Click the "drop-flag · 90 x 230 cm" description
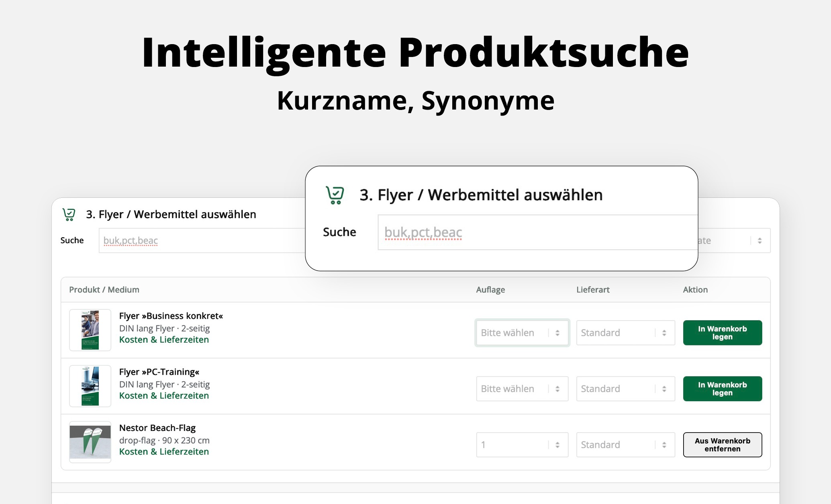The width and height of the screenshot is (831, 504). tap(164, 440)
